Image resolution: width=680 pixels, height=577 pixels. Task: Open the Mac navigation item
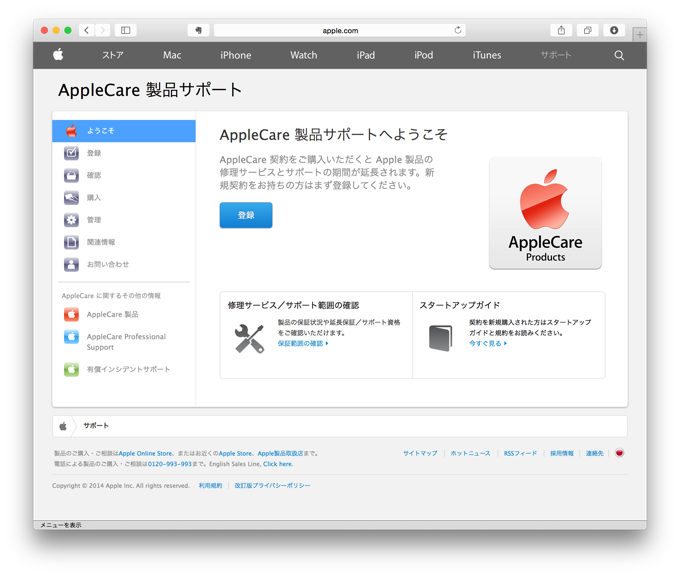point(172,55)
